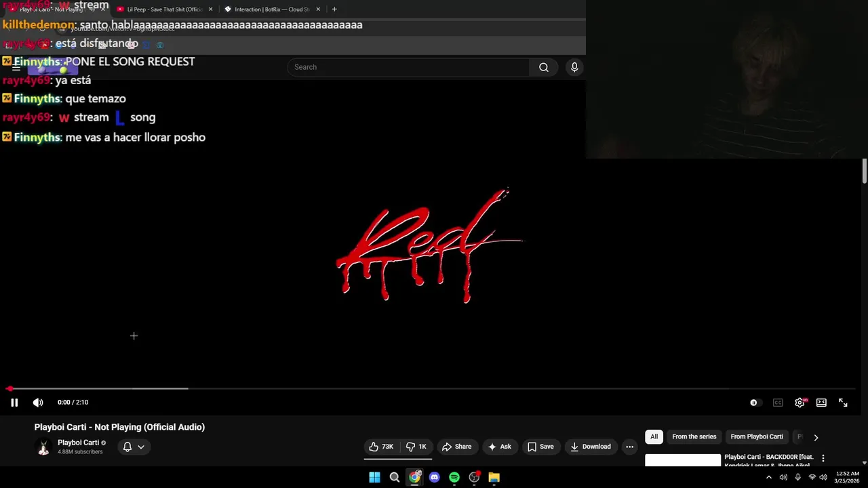Image resolution: width=868 pixels, height=488 pixels.
Task: Open the Windows Start menu
Action: pos(374,477)
